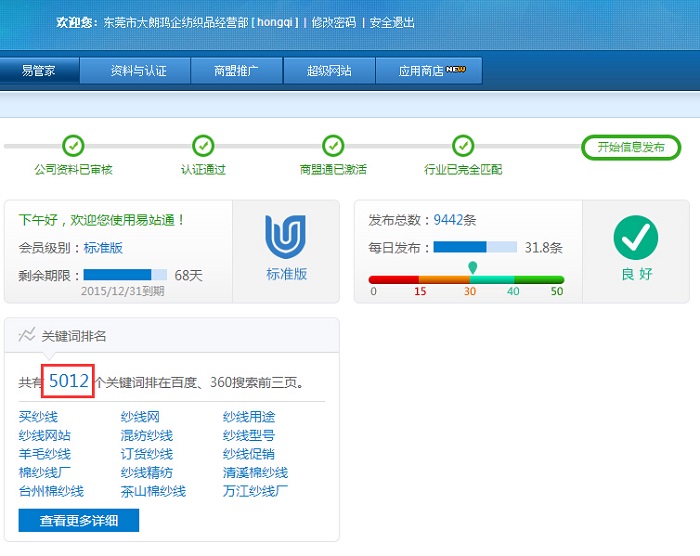Click the 认证通过 step check icon

[x=203, y=146]
